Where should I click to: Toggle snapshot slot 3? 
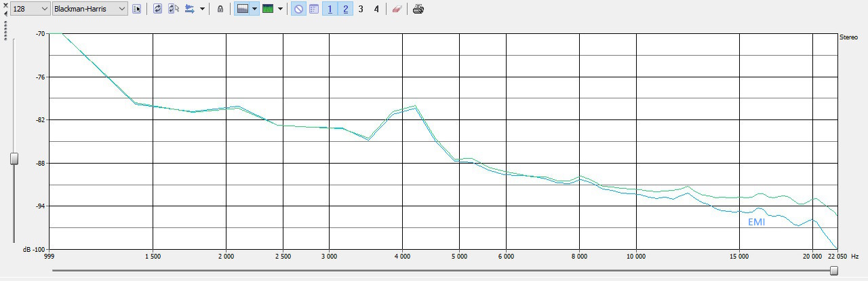(x=361, y=9)
